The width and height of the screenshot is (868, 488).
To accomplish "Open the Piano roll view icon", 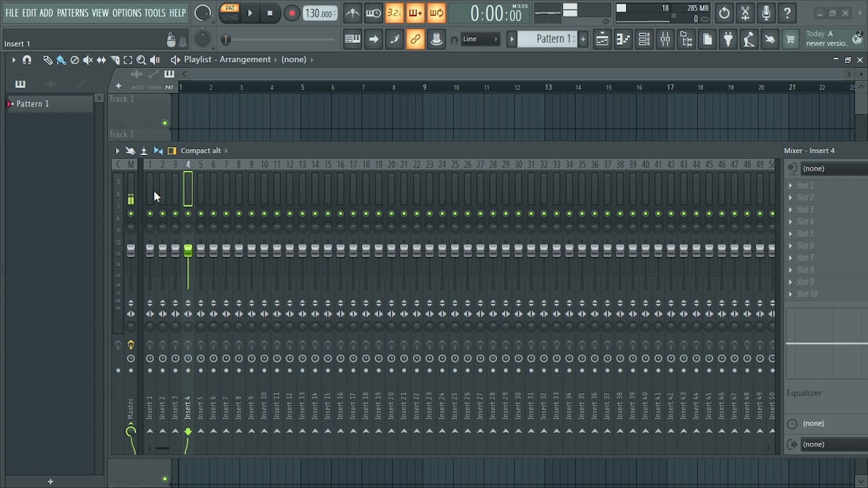I will 623,39.
